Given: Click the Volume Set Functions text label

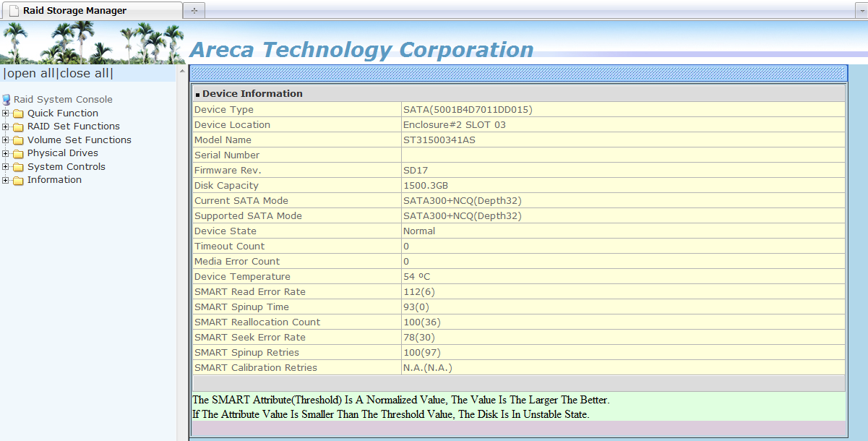Looking at the screenshot, I should pyautogui.click(x=80, y=140).
